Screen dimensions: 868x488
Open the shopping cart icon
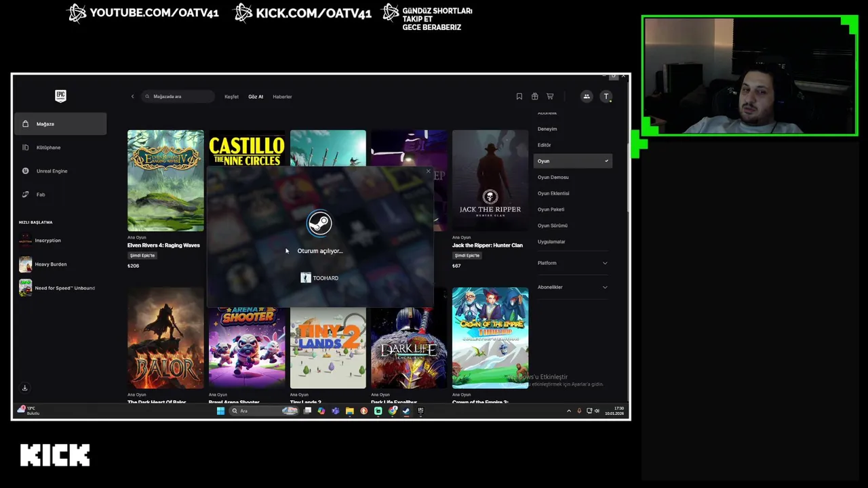click(x=550, y=96)
